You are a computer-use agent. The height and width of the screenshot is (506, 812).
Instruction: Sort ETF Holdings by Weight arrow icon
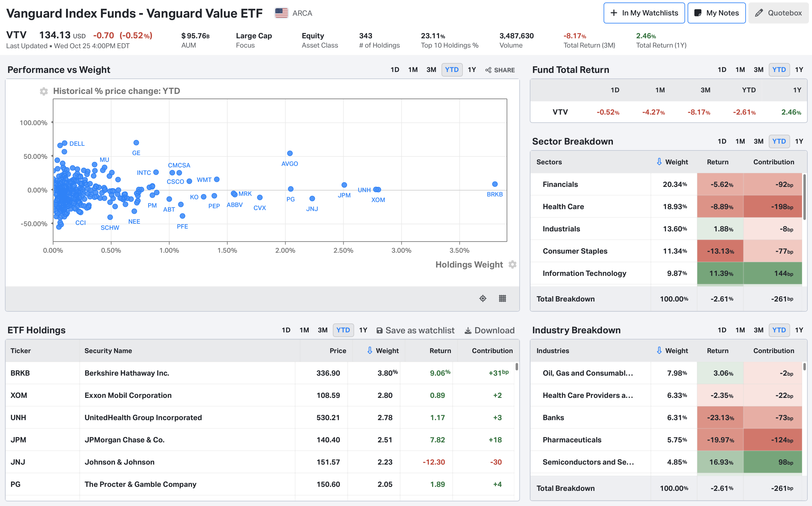(x=370, y=350)
